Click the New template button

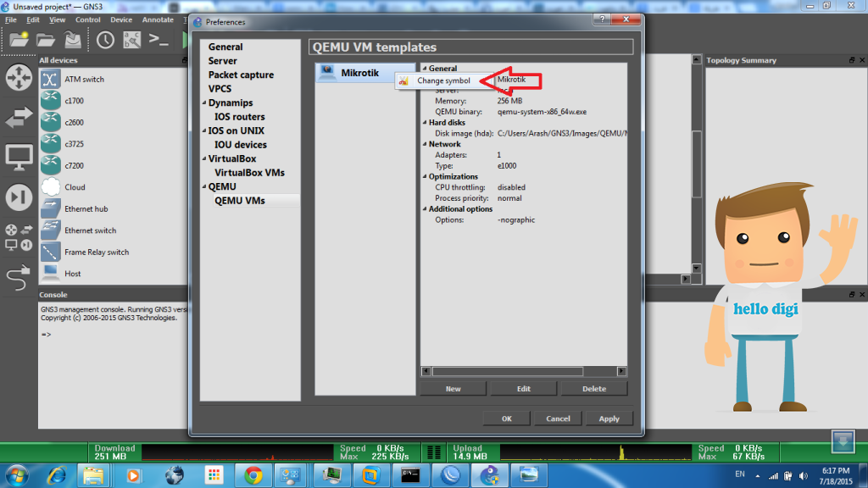pyautogui.click(x=453, y=389)
